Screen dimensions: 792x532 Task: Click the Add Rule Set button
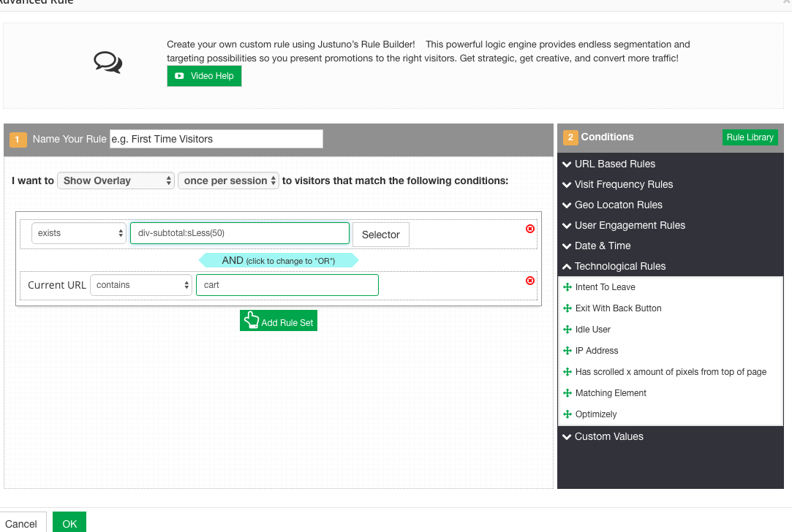pyautogui.click(x=279, y=320)
